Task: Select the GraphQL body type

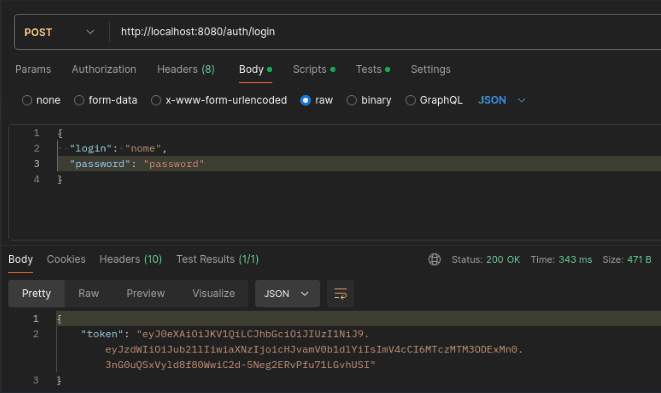Action: point(433,100)
